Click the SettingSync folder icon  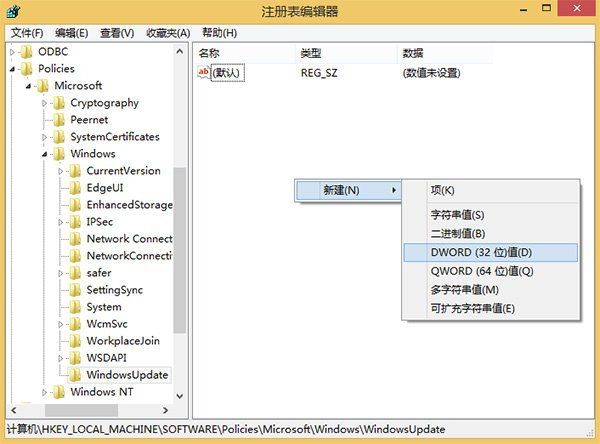coord(75,290)
